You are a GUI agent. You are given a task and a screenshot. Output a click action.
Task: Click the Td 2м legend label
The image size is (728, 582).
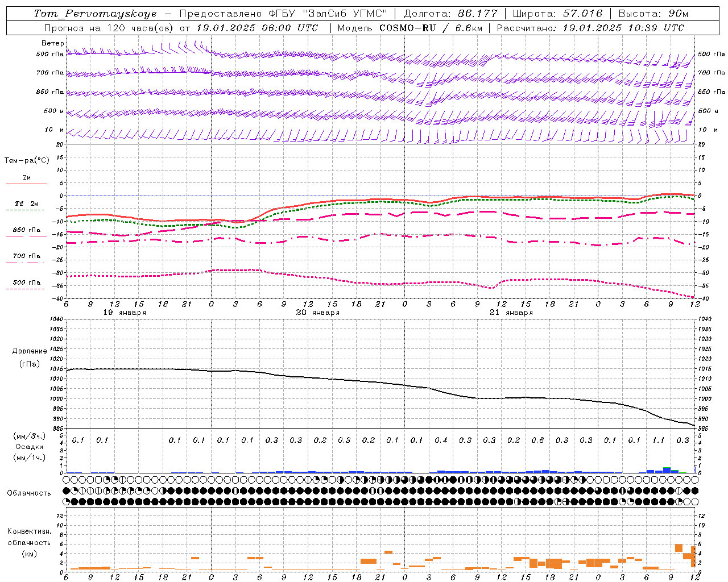tap(26, 203)
